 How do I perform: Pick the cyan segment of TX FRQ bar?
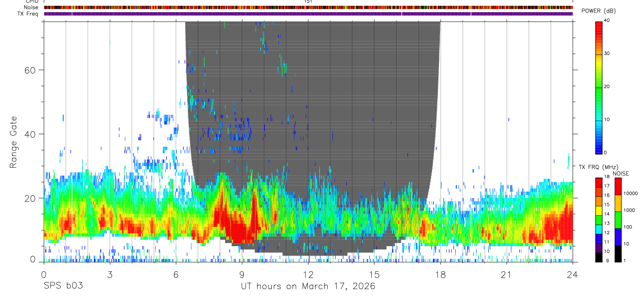[x=599, y=229]
